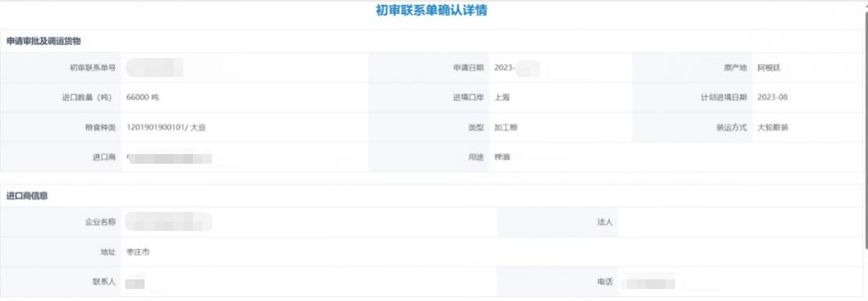Click the 申请日期 value starting with 2023

coord(516,67)
